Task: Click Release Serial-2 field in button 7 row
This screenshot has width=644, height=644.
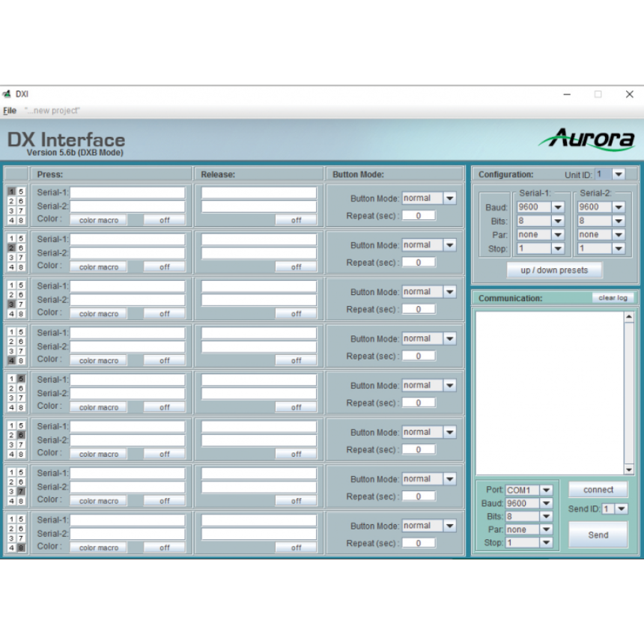Action: 259,487
